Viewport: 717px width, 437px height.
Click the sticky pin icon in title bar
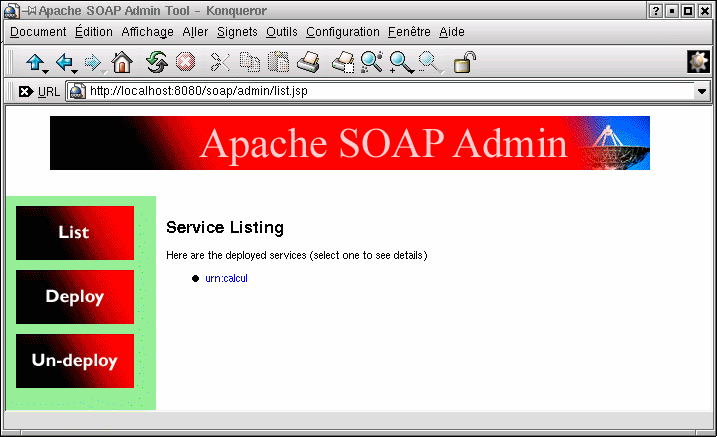coord(30,11)
